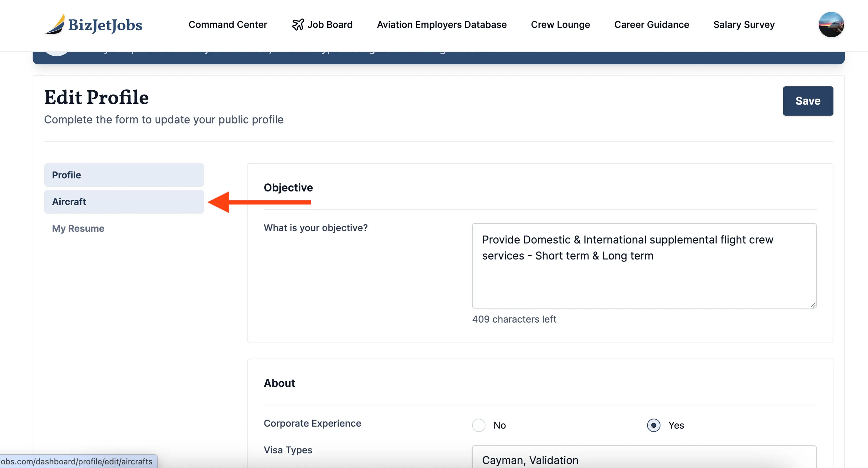The image size is (868, 468).
Task: Click the white circle in blue banner
Action: (x=57, y=54)
